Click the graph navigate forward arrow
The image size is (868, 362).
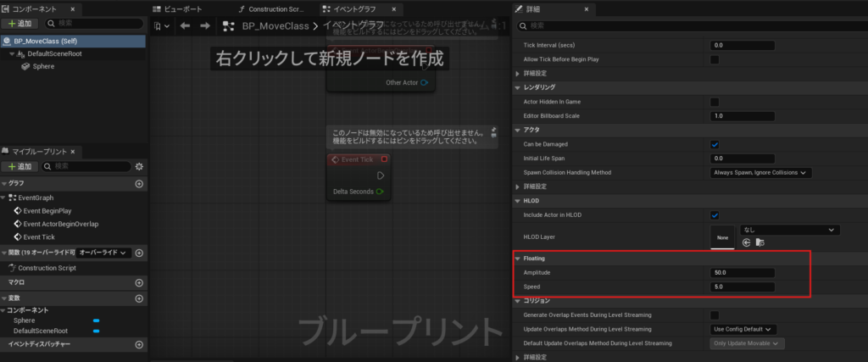204,25
